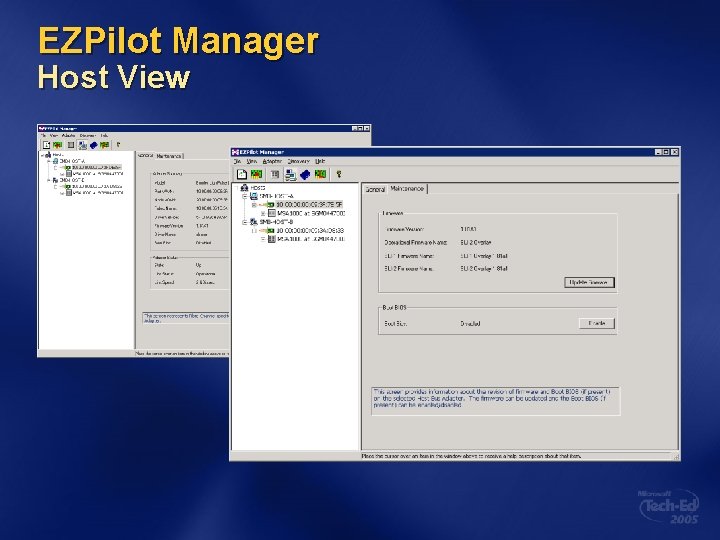Click the Hosts root icon in front tree
Image resolution: width=720 pixels, height=540 pixels.
pyautogui.click(x=244, y=188)
